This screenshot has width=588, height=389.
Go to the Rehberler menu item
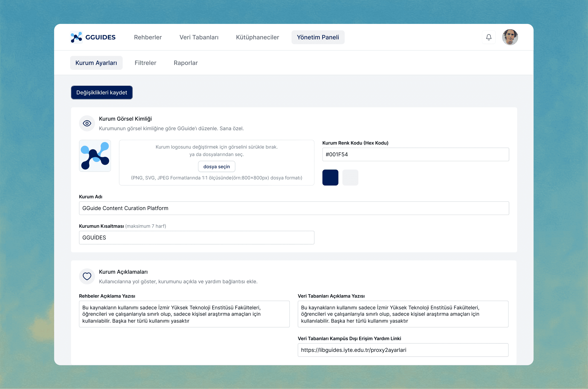pos(148,37)
